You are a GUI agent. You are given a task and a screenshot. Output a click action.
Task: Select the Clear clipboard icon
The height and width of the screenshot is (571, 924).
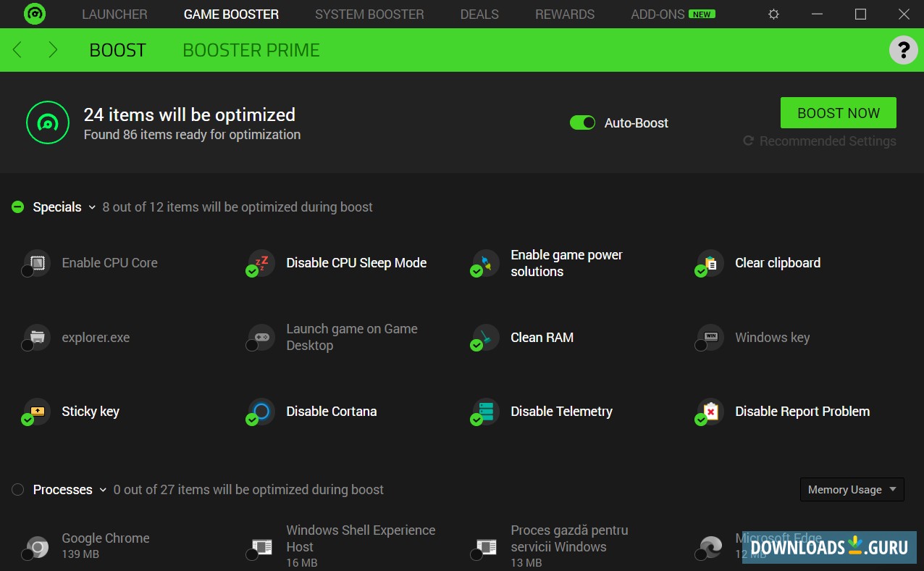708,263
